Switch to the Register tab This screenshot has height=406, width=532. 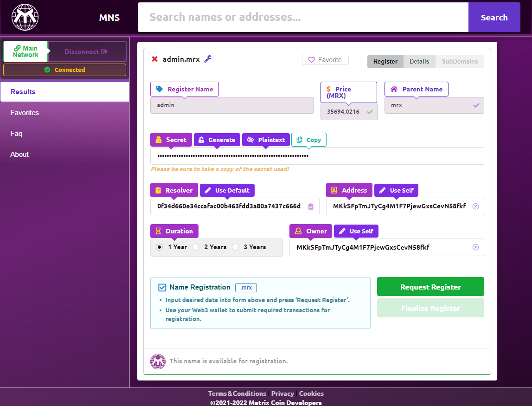pos(385,61)
